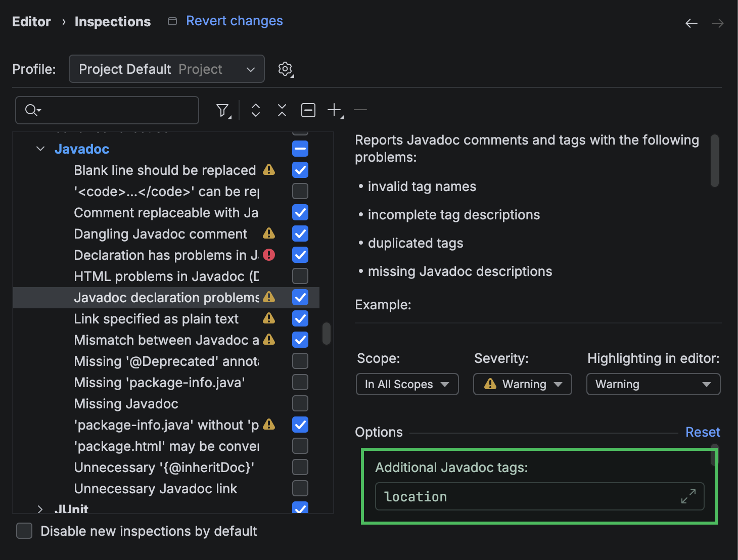This screenshot has width=738, height=560.
Task: Click error icon on Declaration has problems
Action: pyautogui.click(x=269, y=255)
